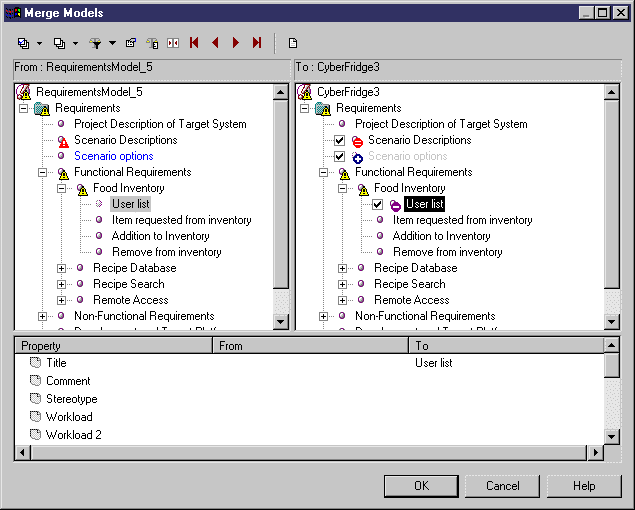Jump to the first difference

click(194, 43)
